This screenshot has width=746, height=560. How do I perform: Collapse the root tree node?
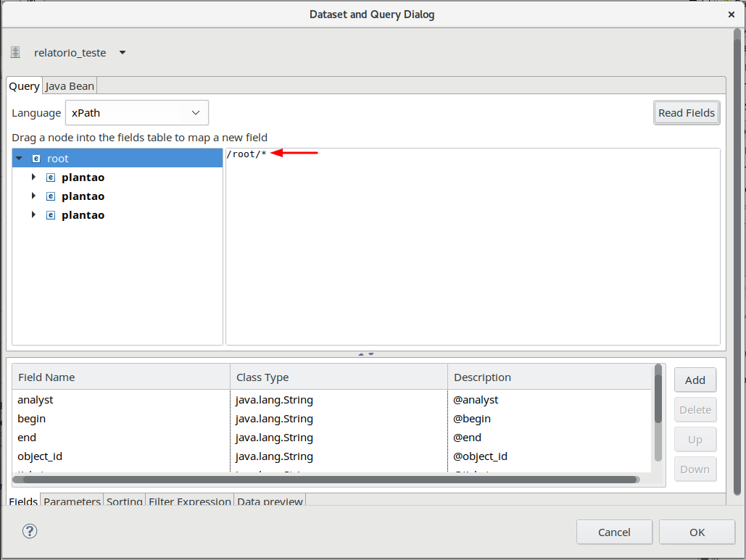20,159
